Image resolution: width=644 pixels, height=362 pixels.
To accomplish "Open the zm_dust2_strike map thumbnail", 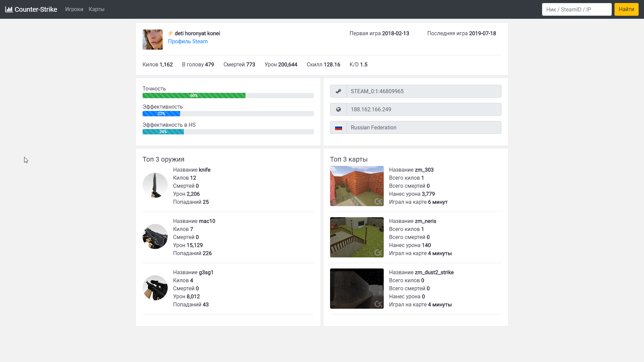I will [357, 289].
